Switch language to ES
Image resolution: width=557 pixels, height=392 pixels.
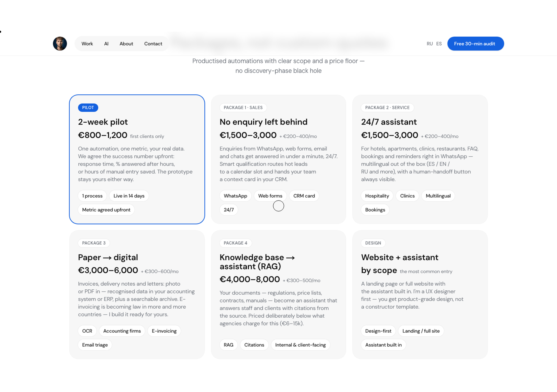(x=439, y=44)
